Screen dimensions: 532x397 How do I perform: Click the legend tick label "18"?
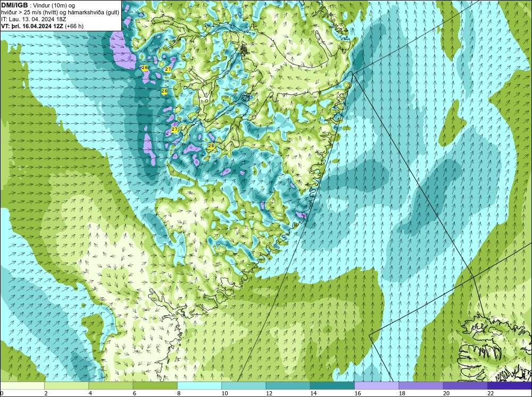click(x=402, y=393)
